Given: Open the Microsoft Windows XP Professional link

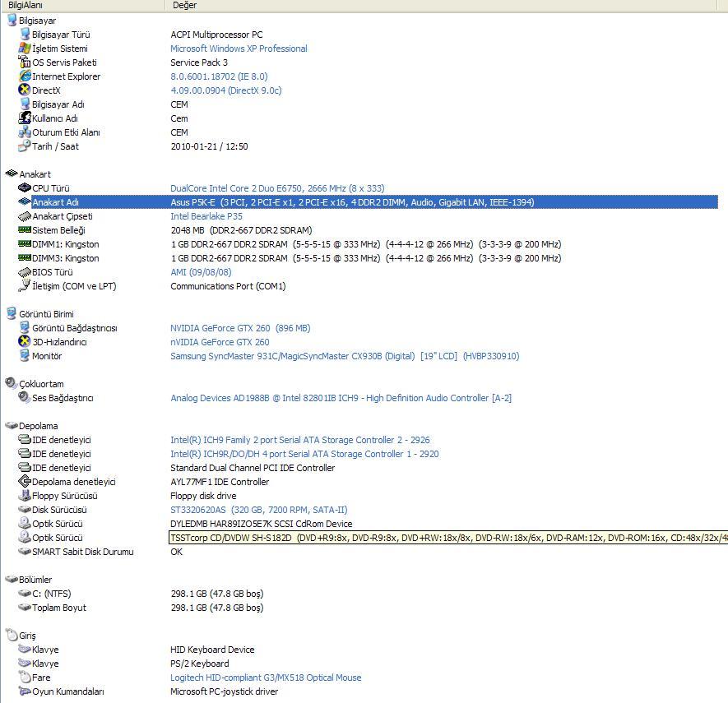Looking at the screenshot, I should pyautogui.click(x=239, y=49).
